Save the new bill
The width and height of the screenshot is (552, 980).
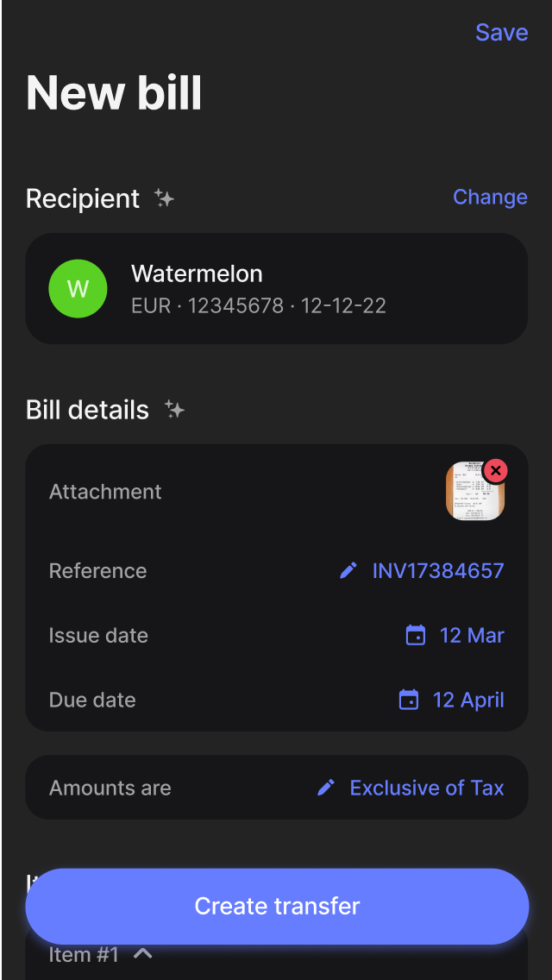coord(501,33)
